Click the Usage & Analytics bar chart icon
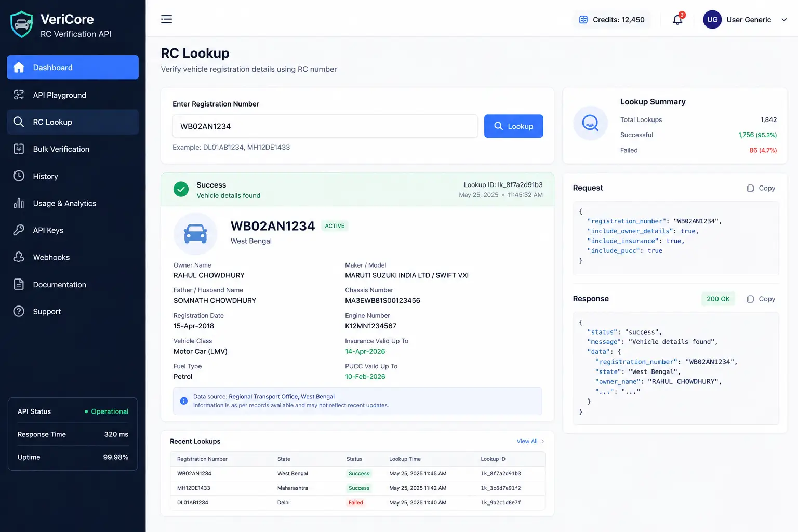Image resolution: width=798 pixels, height=532 pixels. pos(19,203)
